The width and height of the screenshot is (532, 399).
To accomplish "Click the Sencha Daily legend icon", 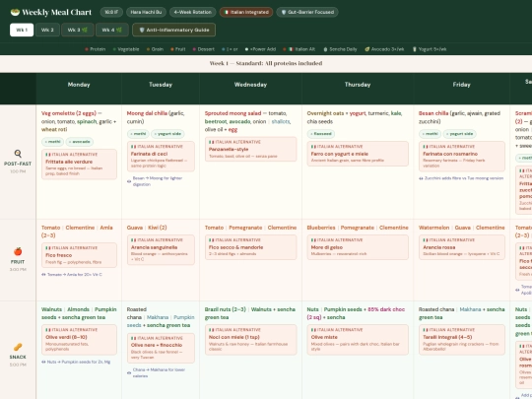I will pyautogui.click(x=325, y=49).
